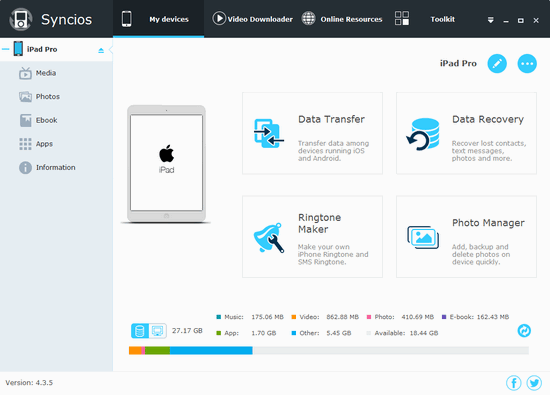Image resolution: width=550 pixels, height=395 pixels.
Task: Edit the iPad Pro device name
Action: point(497,63)
